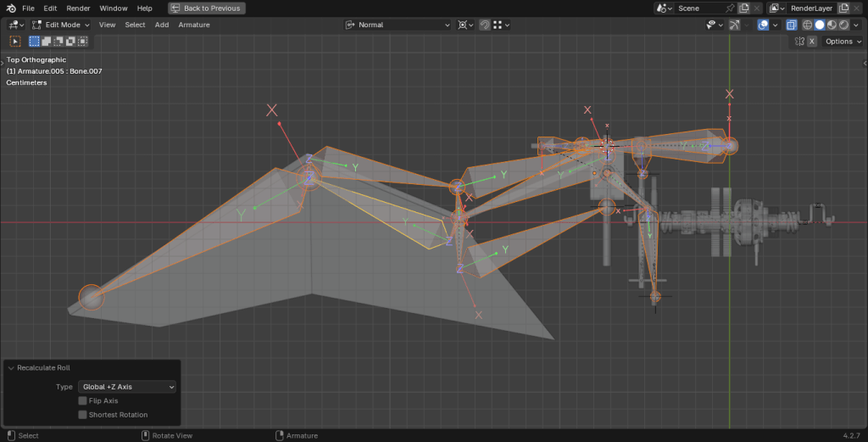Open the Normal transform orientation dropdown
868x442 pixels.
point(398,25)
